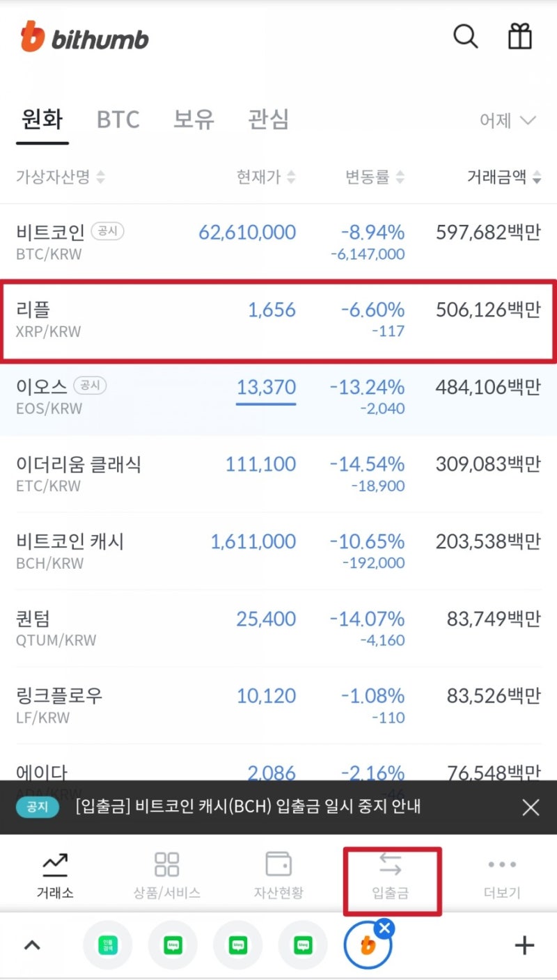
Task: Open the 리플 XRP/KRW row
Action: [x=278, y=319]
